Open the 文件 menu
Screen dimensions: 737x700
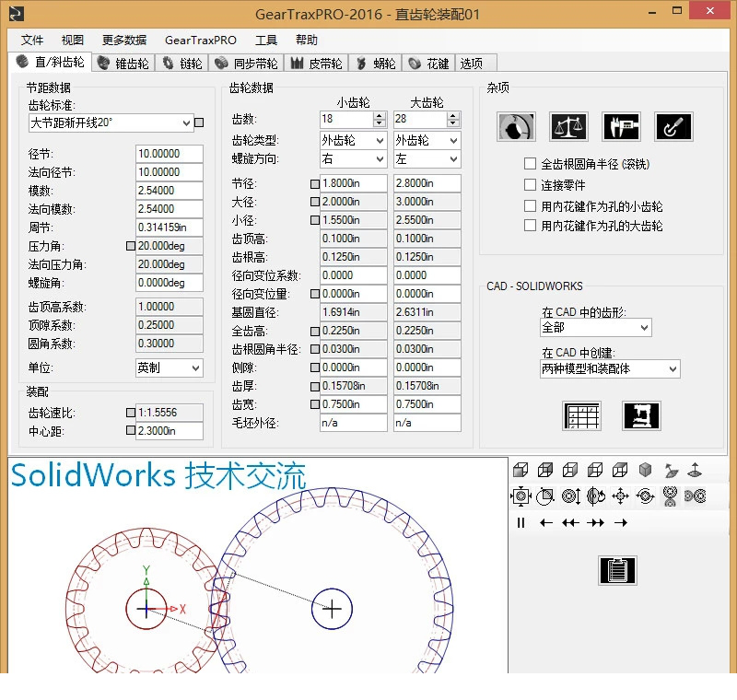point(32,40)
